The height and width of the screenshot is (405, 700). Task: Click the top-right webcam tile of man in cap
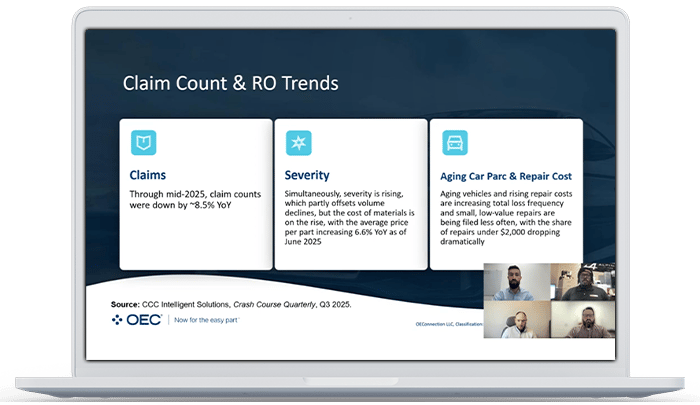tap(583, 282)
